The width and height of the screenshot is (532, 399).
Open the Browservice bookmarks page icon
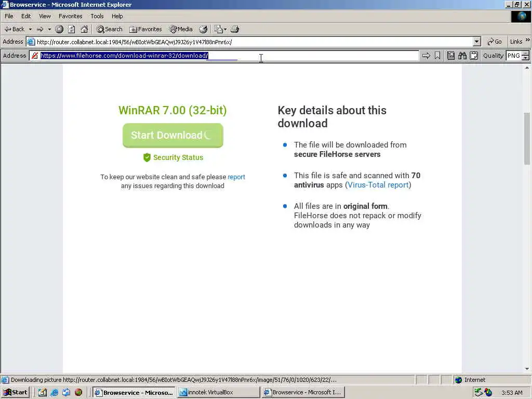450,56
